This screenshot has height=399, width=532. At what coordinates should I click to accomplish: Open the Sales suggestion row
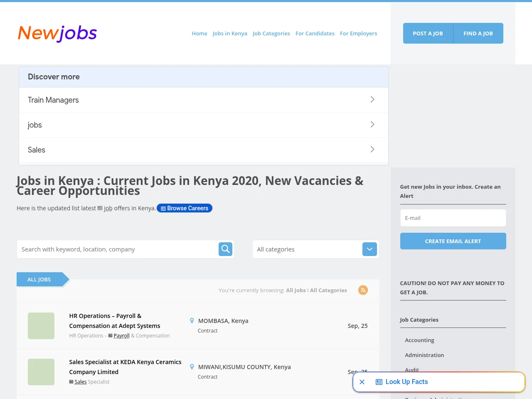[x=204, y=150]
